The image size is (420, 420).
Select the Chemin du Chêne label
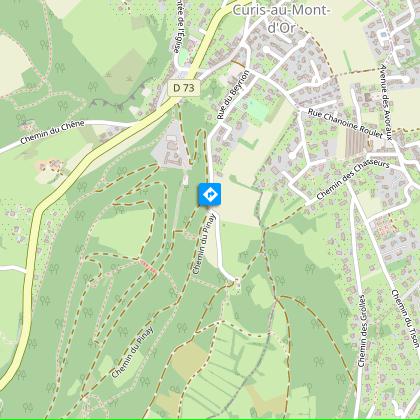52,132
